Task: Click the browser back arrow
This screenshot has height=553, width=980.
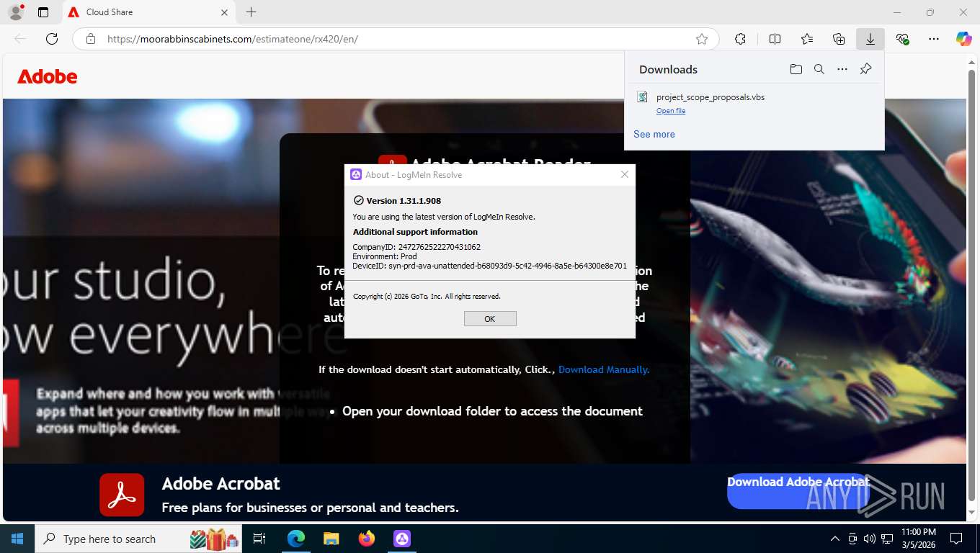Action: (20, 39)
